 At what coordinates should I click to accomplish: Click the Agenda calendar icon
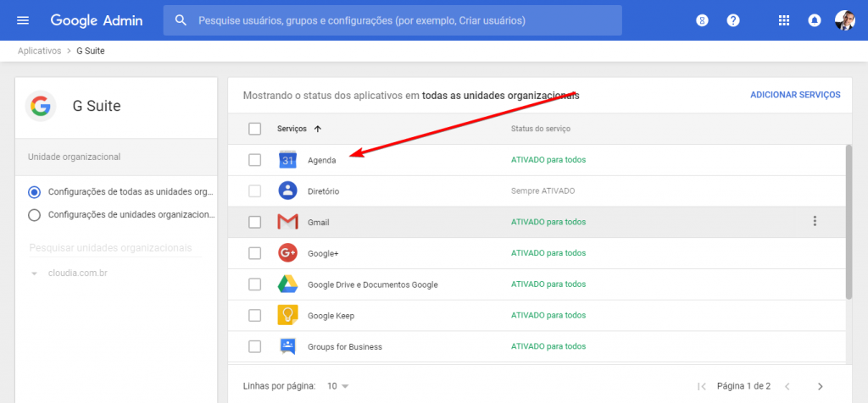pos(288,160)
